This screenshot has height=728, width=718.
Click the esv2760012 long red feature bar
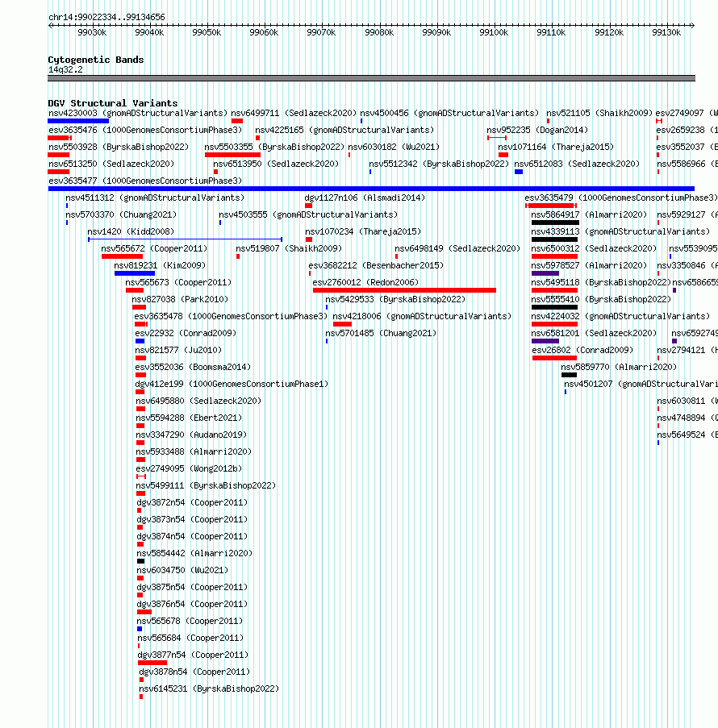(404, 290)
